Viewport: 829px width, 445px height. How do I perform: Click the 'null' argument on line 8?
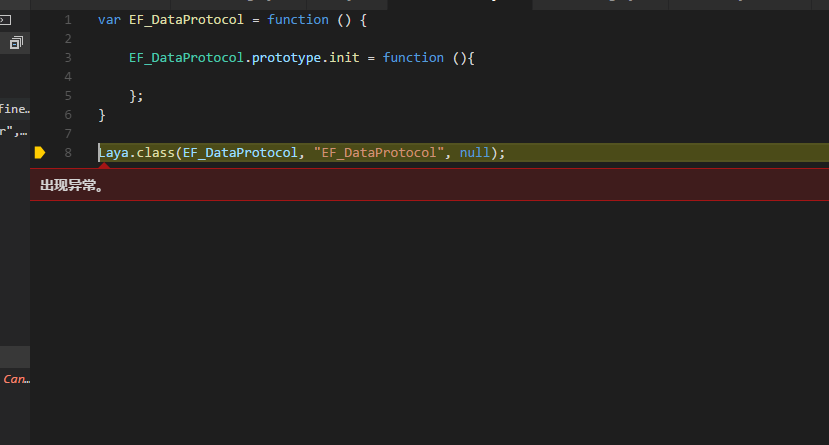(474, 153)
